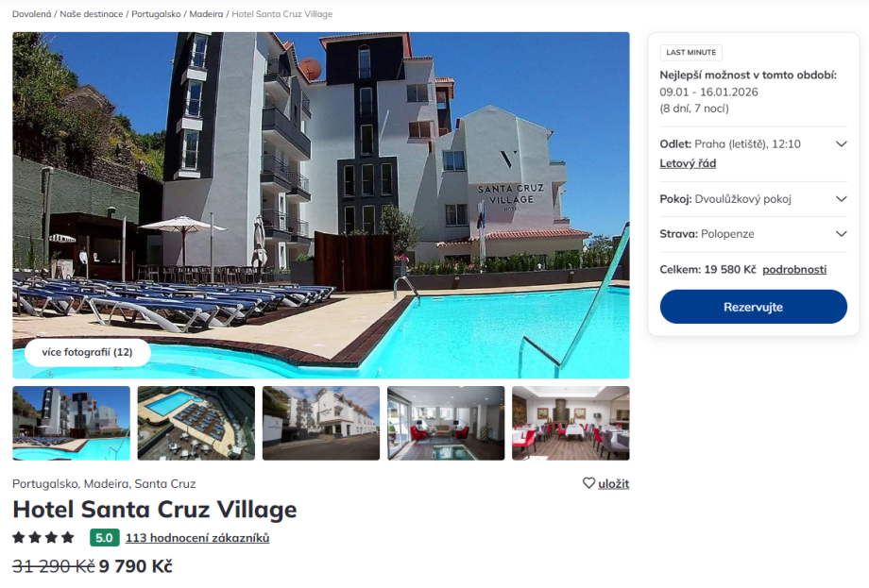Go to Naše destinace breadcrumb
Image resolution: width=869 pixels, height=588 pixels.
pos(92,14)
